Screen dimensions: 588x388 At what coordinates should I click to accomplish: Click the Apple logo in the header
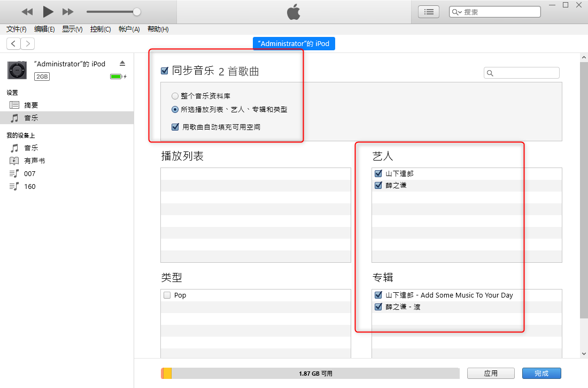tap(293, 12)
